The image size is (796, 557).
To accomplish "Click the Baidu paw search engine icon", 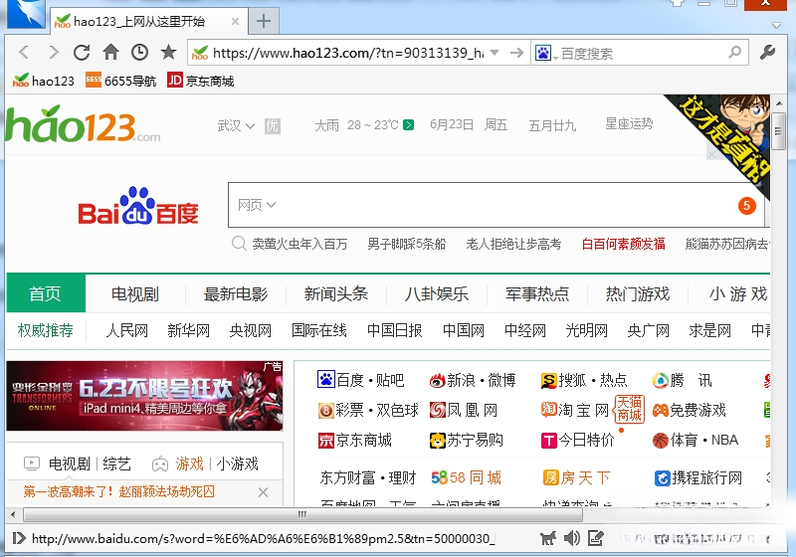I will pyautogui.click(x=543, y=52).
